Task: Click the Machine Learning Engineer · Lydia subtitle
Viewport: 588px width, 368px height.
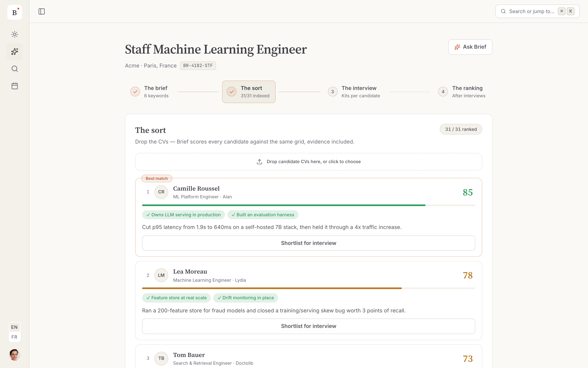Action: pos(209,280)
